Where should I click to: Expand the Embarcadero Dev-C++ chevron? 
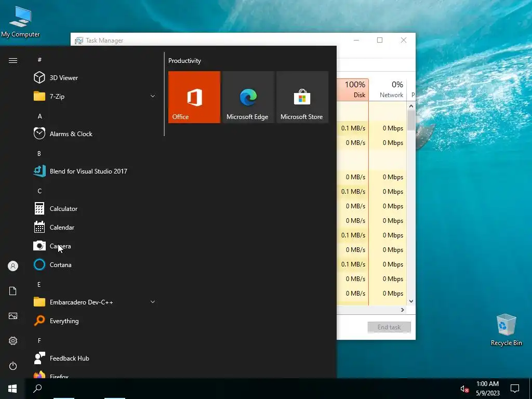tap(153, 302)
